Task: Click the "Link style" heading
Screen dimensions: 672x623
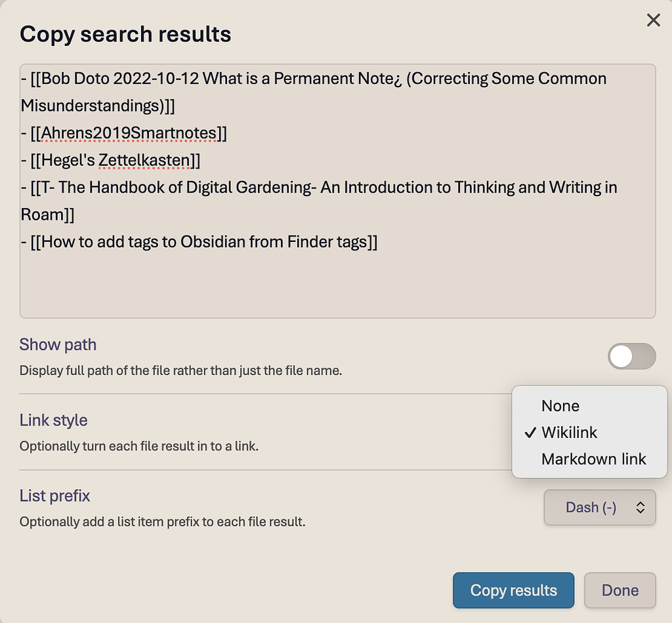Action: point(53,420)
